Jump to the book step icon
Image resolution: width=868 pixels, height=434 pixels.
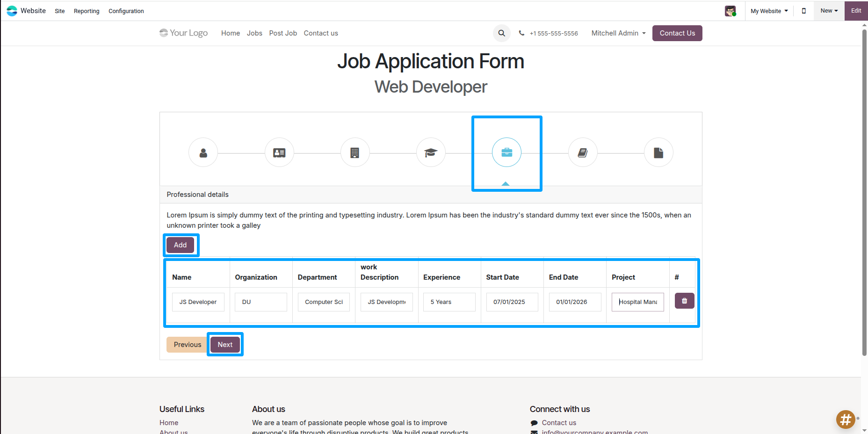(x=583, y=152)
